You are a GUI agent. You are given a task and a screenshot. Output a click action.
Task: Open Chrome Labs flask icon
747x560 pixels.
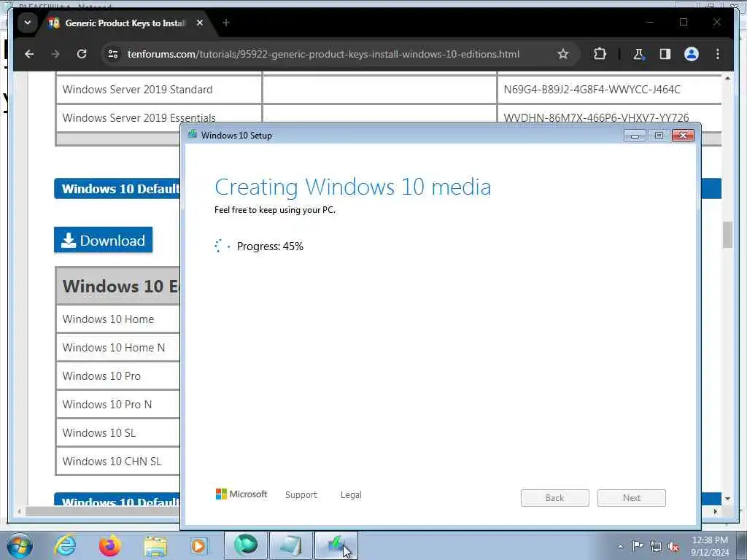pyautogui.click(x=638, y=54)
